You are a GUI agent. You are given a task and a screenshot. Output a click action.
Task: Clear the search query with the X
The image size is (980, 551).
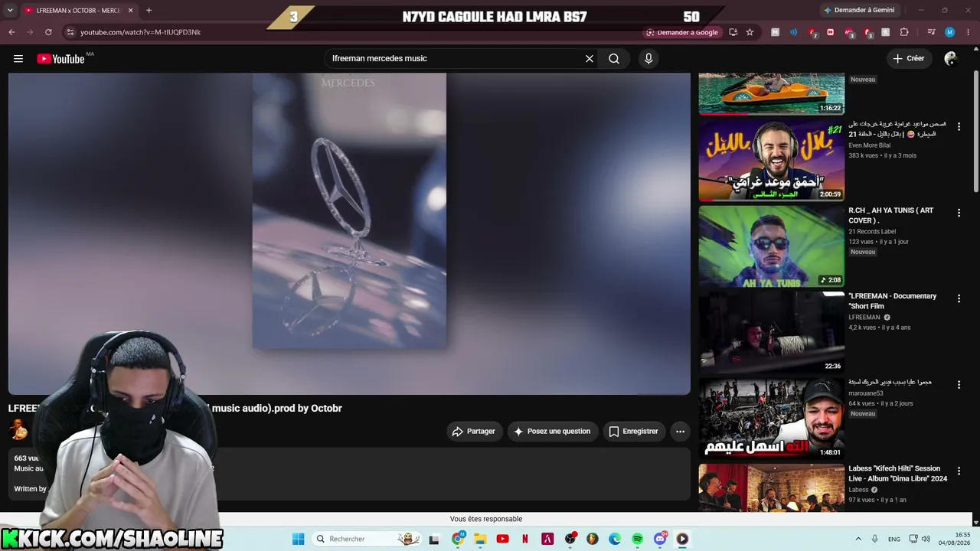point(590,59)
